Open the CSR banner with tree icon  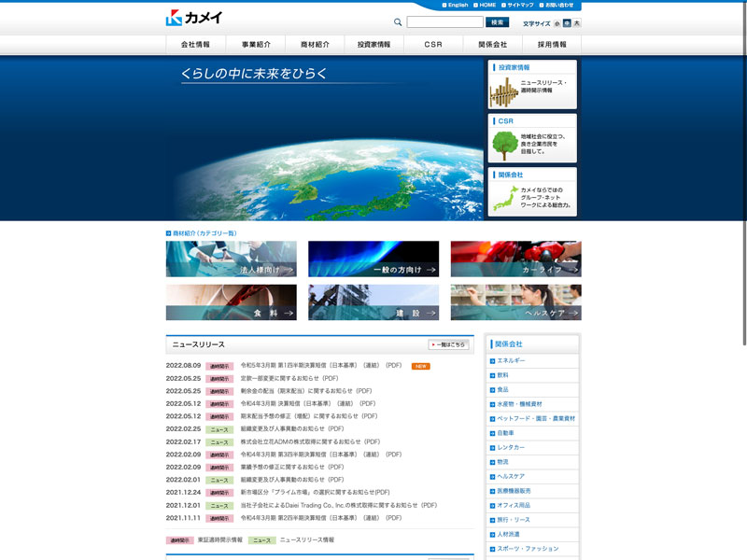pos(532,138)
